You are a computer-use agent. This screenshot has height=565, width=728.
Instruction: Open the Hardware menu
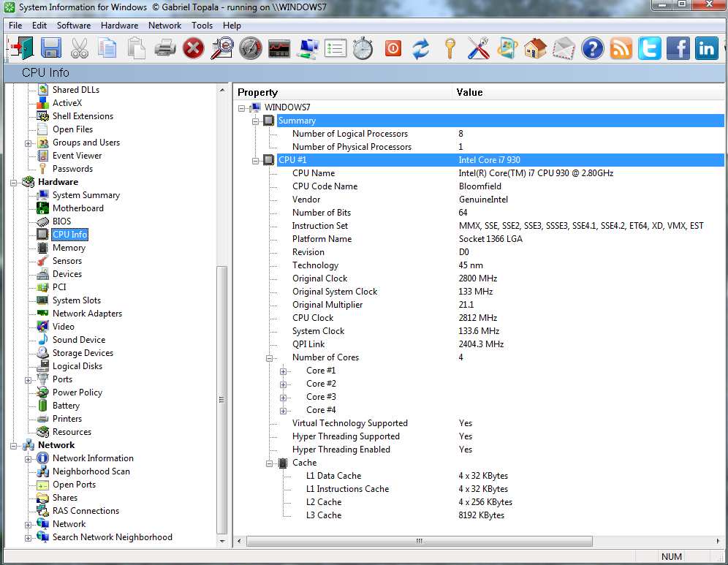(x=119, y=26)
